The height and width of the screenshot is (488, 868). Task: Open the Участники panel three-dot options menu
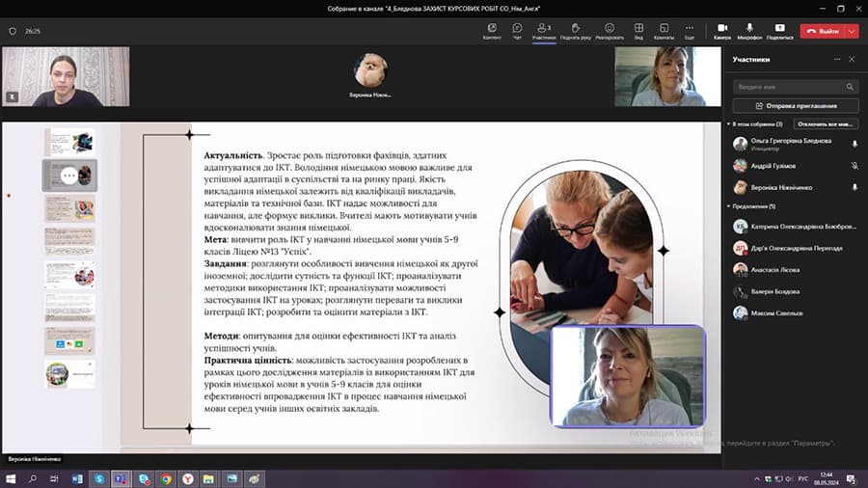point(837,60)
